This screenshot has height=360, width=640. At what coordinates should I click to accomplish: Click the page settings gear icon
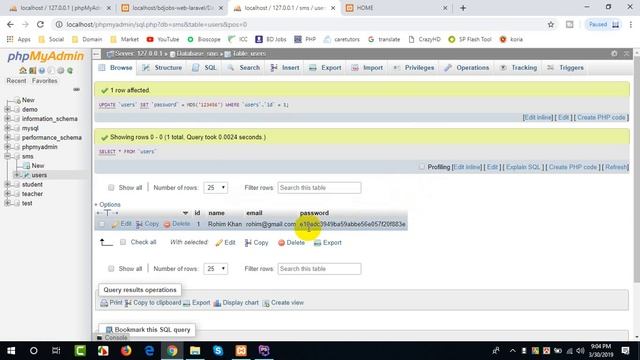tap(614, 53)
